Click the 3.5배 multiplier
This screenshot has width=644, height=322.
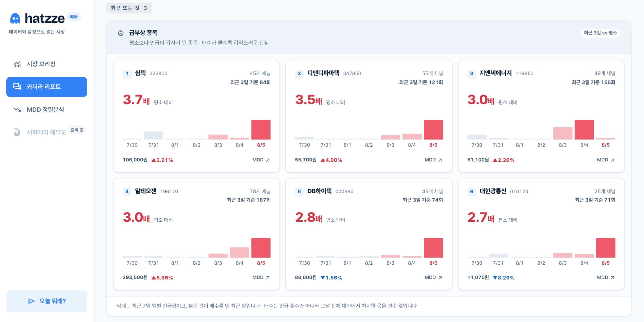coord(309,100)
